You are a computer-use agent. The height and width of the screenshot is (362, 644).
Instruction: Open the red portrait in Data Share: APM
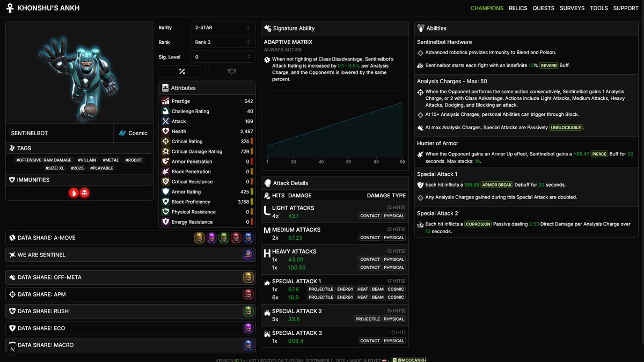(248, 294)
